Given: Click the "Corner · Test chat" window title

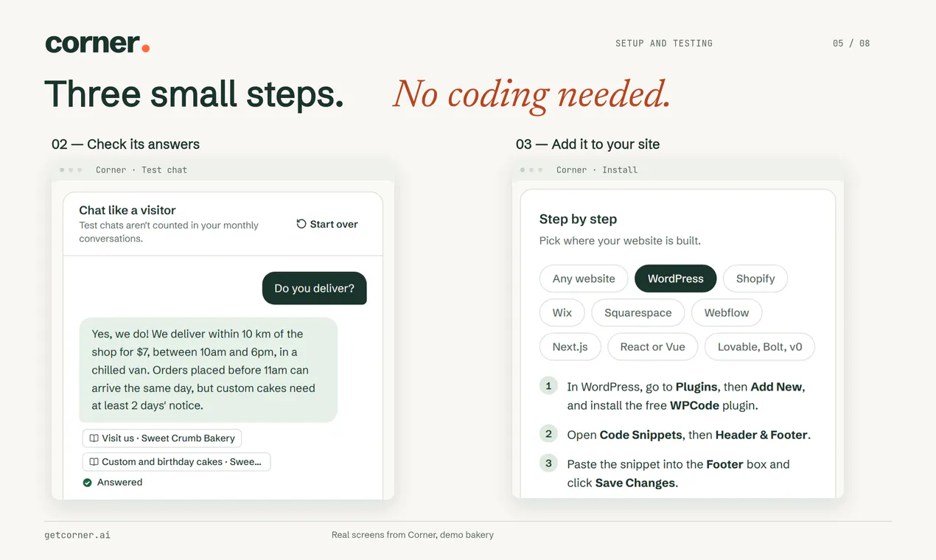Looking at the screenshot, I should [x=142, y=169].
